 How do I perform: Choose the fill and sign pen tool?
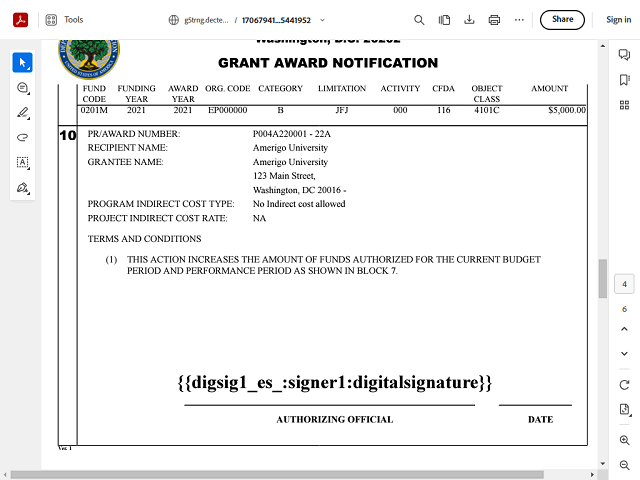(22, 188)
